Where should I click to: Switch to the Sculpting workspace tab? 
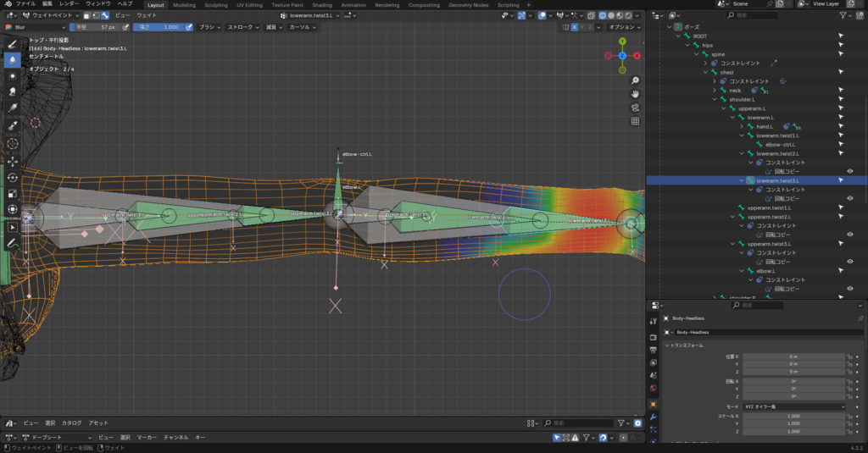[216, 5]
